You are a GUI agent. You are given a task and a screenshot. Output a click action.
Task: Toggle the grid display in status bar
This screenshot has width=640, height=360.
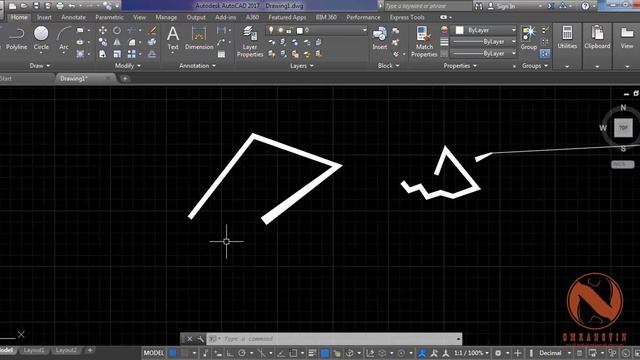(x=173, y=353)
